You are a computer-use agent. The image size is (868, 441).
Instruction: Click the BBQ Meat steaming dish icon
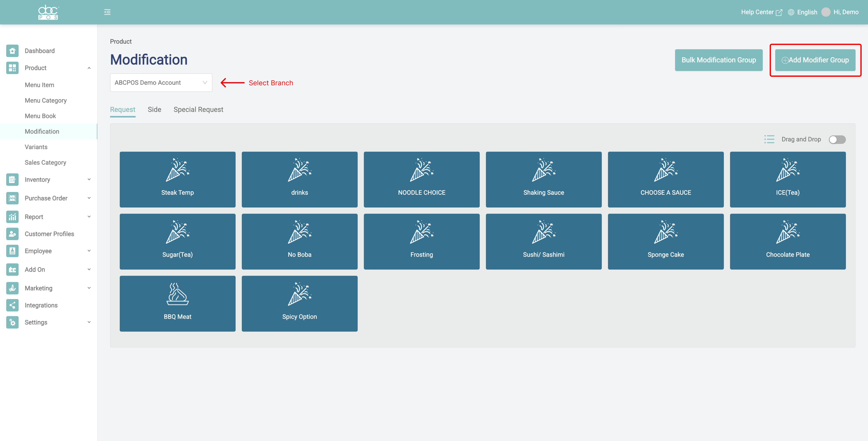(x=178, y=294)
